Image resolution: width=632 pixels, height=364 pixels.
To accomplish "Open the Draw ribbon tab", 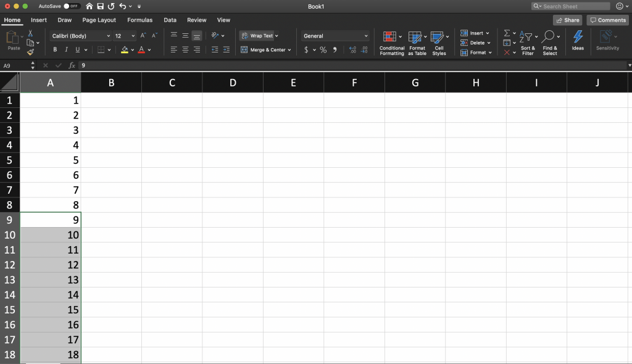I will point(64,20).
